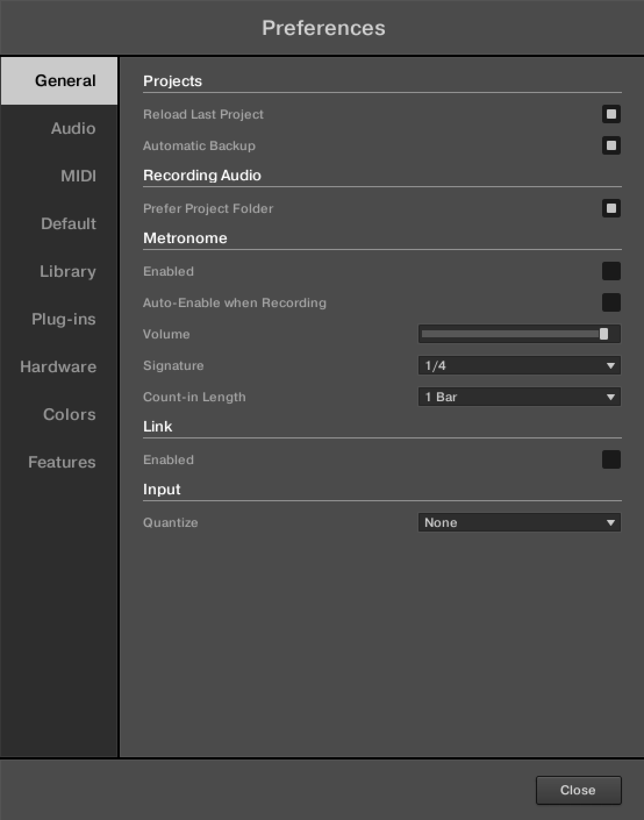The width and height of the screenshot is (644, 820).
Task: Expand the Count-in Length dropdown
Action: click(x=519, y=397)
